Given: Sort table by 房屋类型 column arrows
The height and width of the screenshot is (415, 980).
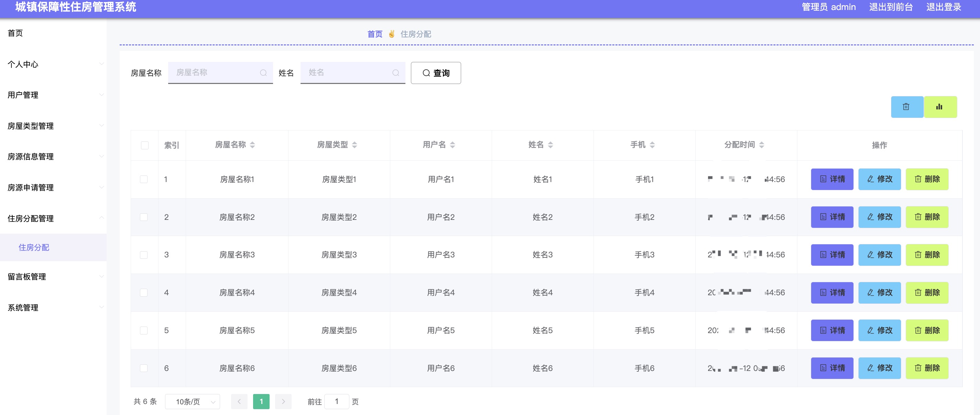Looking at the screenshot, I should click(x=354, y=145).
